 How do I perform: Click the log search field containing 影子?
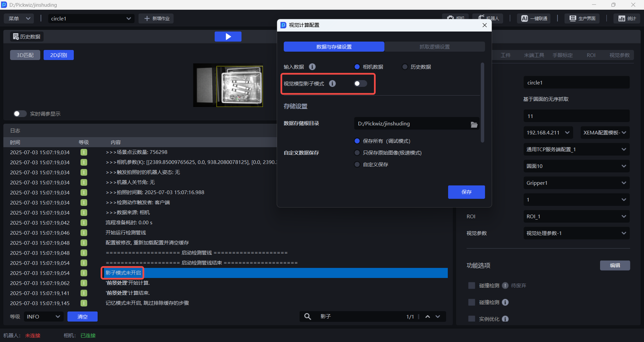(360, 317)
